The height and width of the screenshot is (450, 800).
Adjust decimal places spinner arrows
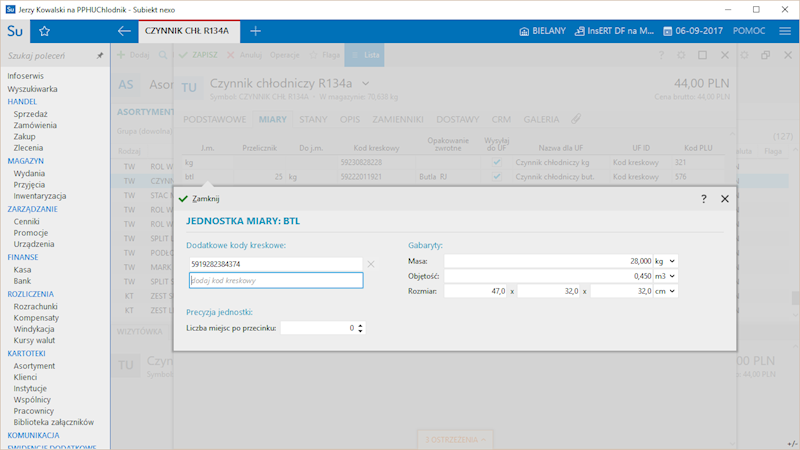click(360, 328)
